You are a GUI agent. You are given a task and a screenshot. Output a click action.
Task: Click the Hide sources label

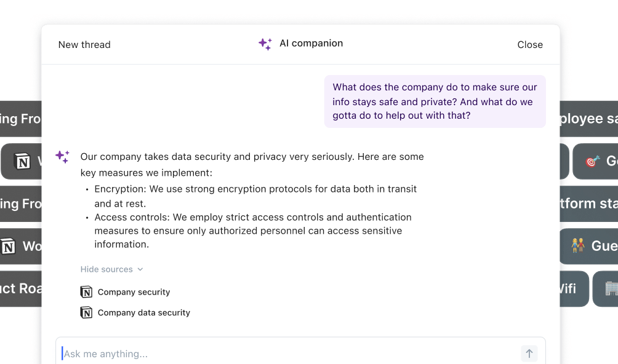coord(106,269)
